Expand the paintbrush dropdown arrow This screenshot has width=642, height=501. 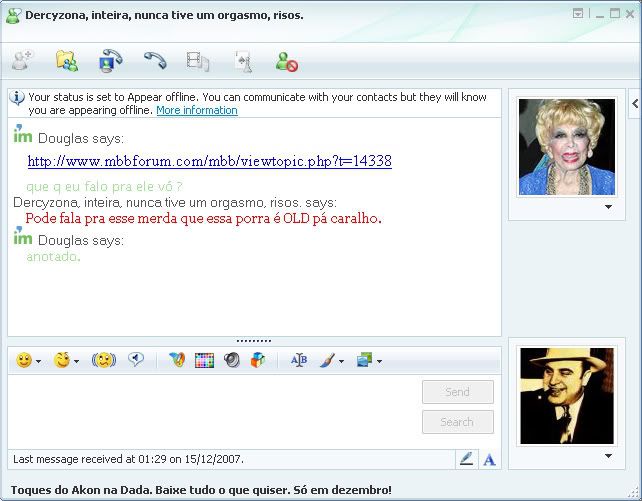(x=341, y=361)
